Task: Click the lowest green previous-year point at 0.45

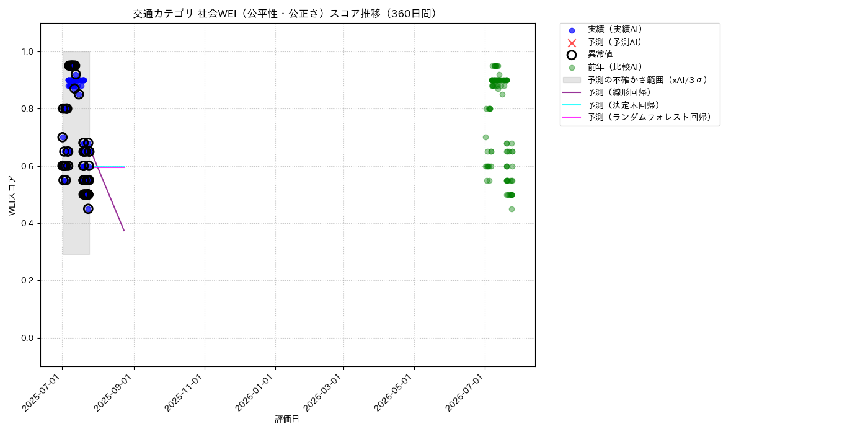Action: (511, 209)
